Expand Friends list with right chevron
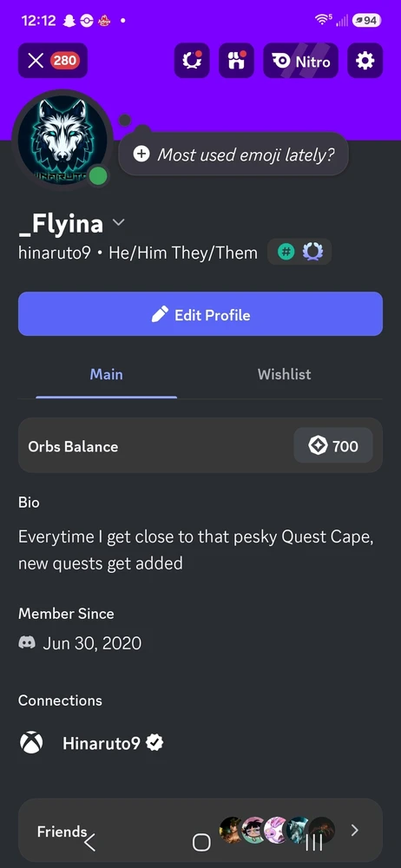Screen dimensions: 401x868 pos(355,830)
